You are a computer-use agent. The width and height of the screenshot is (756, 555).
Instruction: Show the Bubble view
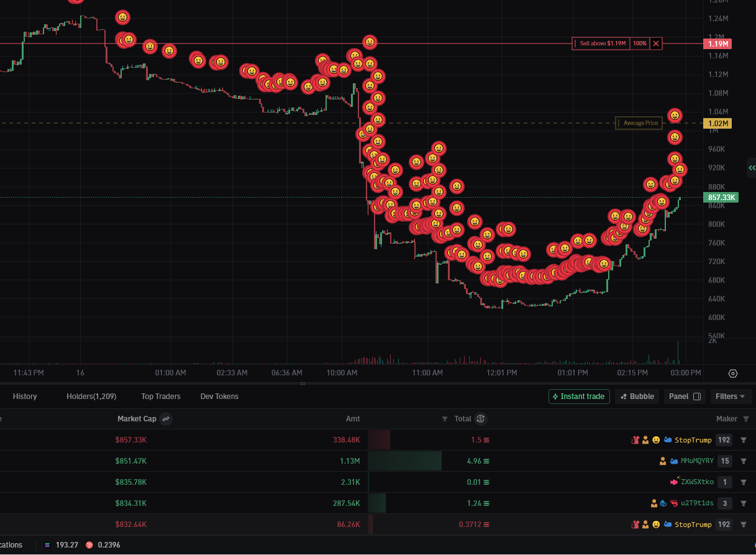tap(637, 397)
